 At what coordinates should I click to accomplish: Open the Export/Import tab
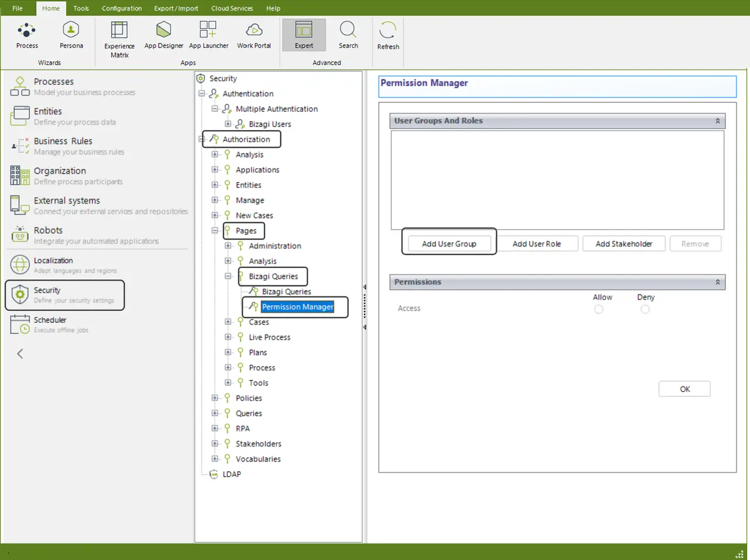click(176, 8)
